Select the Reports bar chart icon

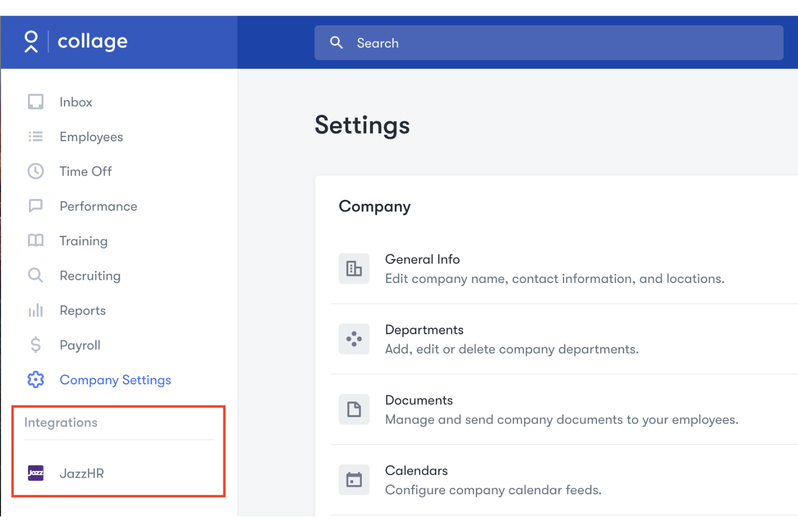point(35,310)
